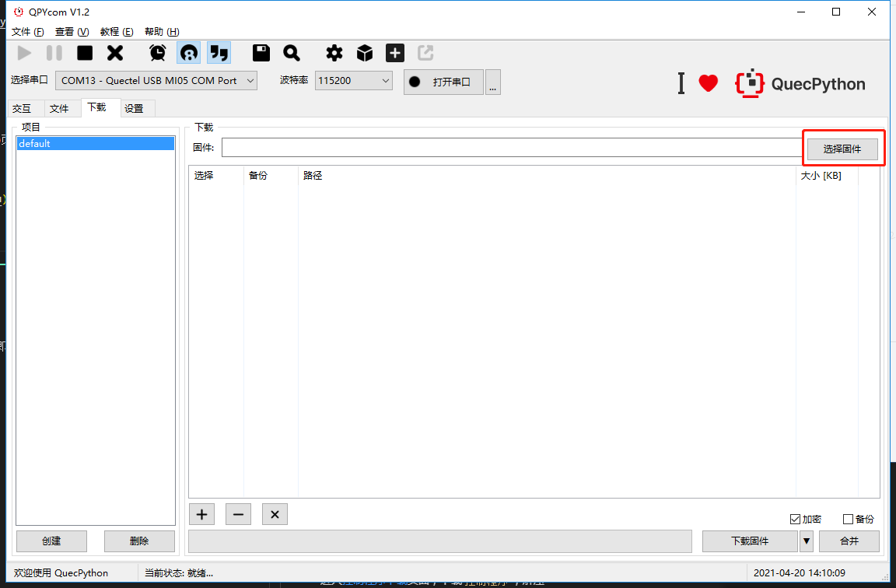Expand the arrow next to 下载固件
The height and width of the screenshot is (588, 896).
[x=807, y=541]
